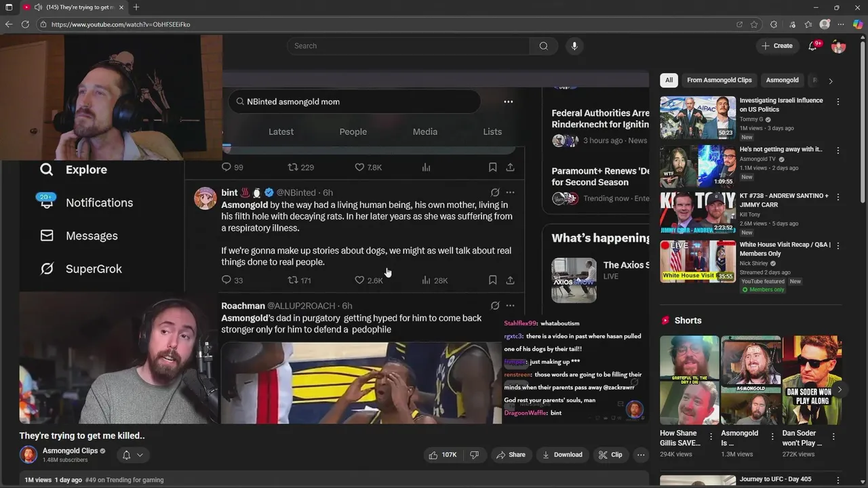Add this page to favorites star
The image size is (868, 488).
coord(754,24)
